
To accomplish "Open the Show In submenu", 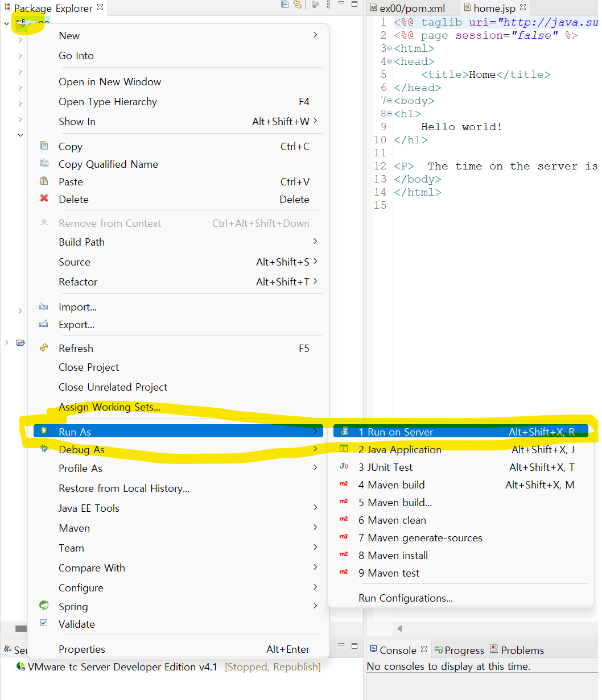I will pyautogui.click(x=178, y=121).
